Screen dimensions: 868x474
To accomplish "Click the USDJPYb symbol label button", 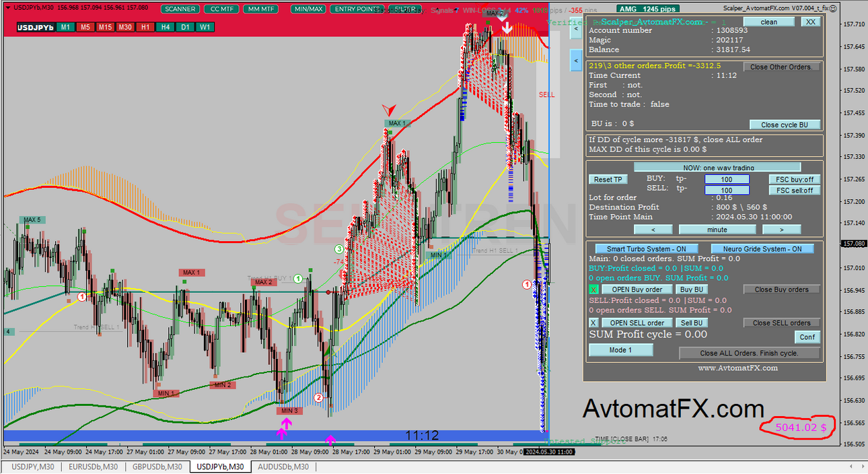I will click(x=35, y=27).
